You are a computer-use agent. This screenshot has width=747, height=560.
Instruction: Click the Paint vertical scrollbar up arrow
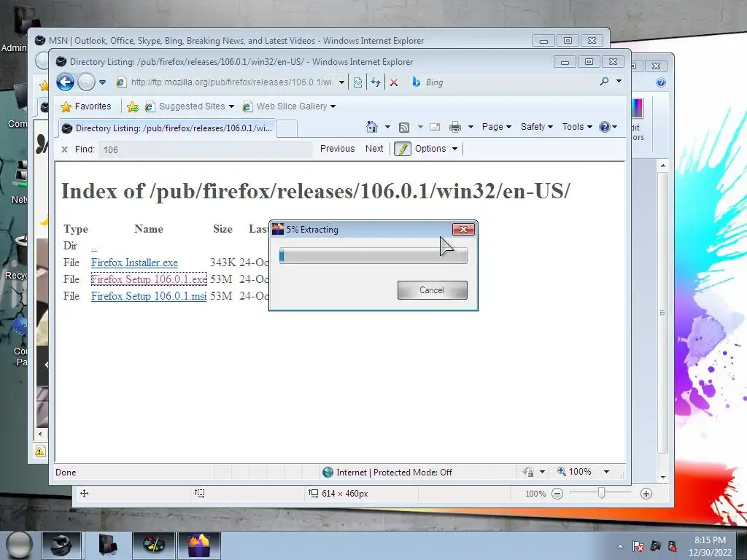[662, 166]
